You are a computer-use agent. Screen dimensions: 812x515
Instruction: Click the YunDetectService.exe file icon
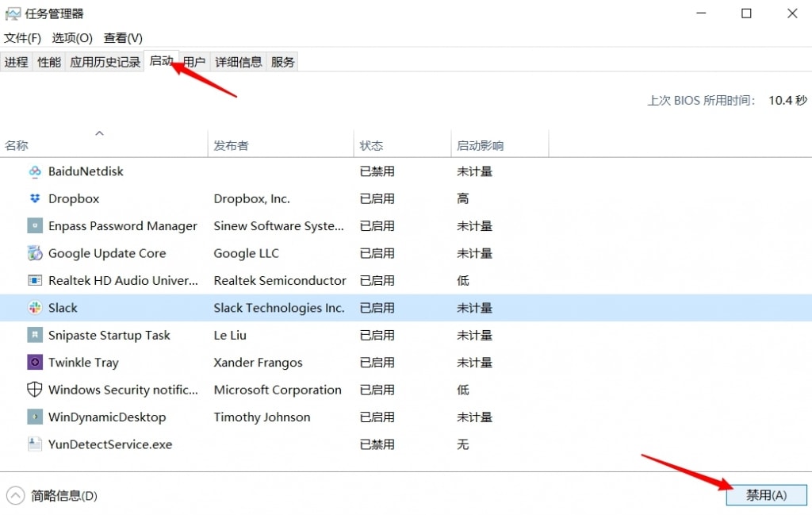tap(35, 444)
